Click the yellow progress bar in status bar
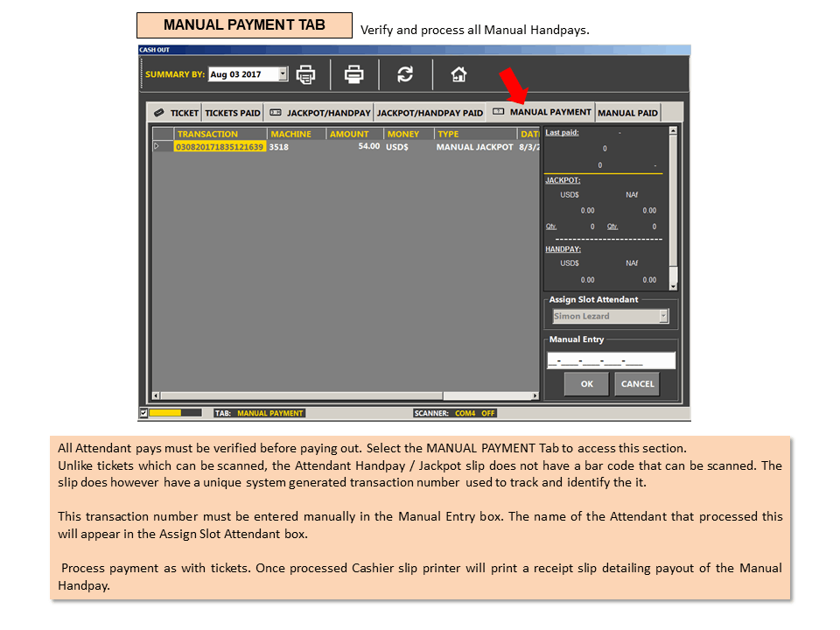The image size is (840, 630). (175, 413)
